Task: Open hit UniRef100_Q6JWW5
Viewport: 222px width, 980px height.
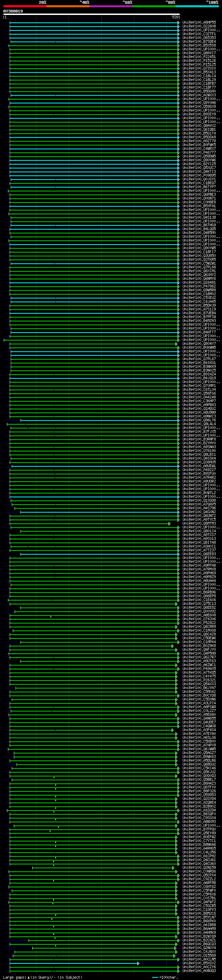Action: tap(199, 749)
